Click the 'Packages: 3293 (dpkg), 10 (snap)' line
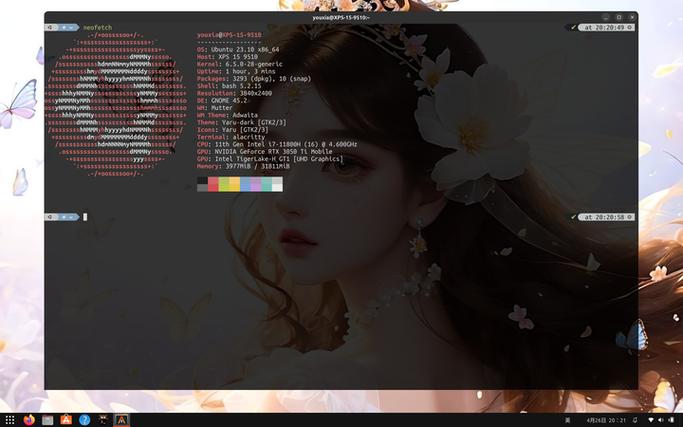 254,78
